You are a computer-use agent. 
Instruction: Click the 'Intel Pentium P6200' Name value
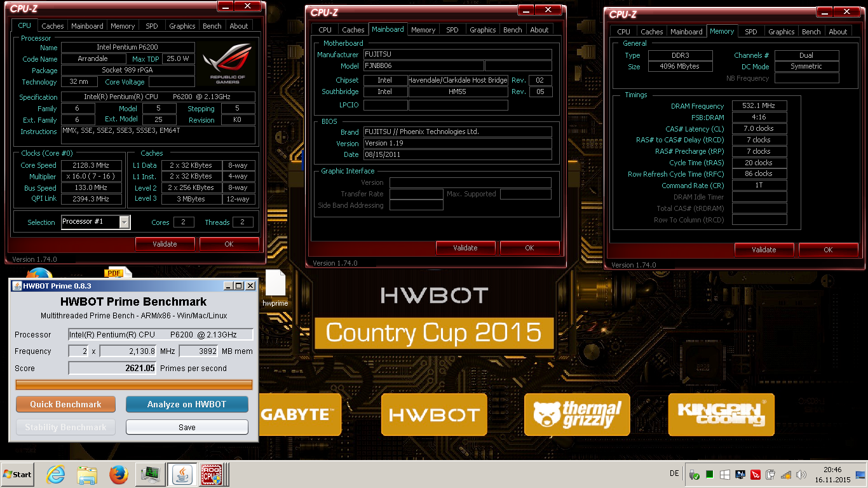(x=128, y=48)
